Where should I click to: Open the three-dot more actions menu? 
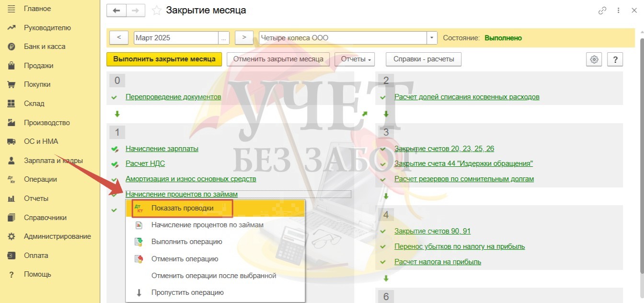click(x=619, y=10)
